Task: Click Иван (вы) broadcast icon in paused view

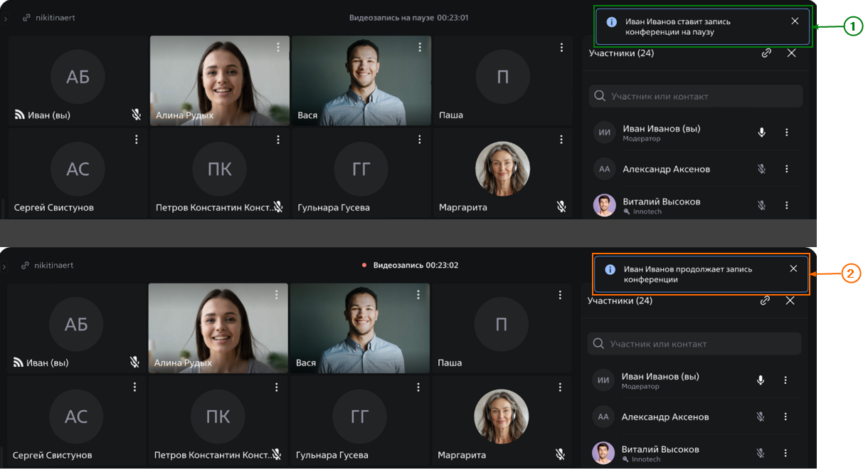Action: [19, 115]
